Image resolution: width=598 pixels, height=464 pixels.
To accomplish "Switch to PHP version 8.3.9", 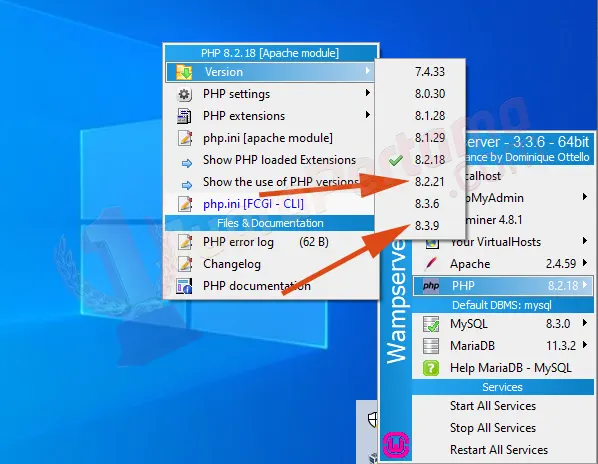I will click(427, 226).
